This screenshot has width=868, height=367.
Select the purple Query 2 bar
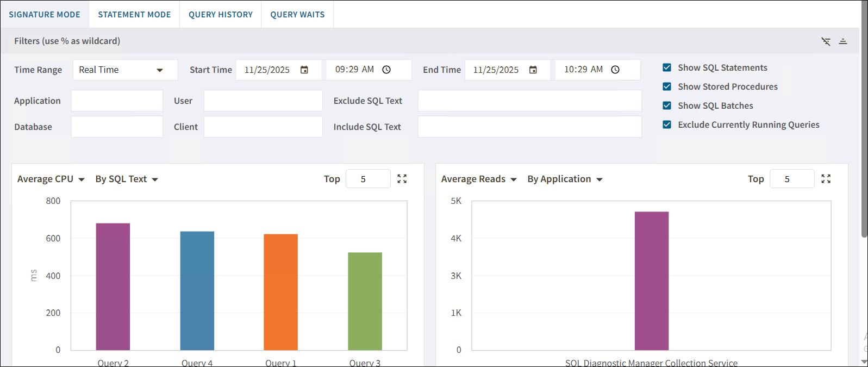pos(113,287)
